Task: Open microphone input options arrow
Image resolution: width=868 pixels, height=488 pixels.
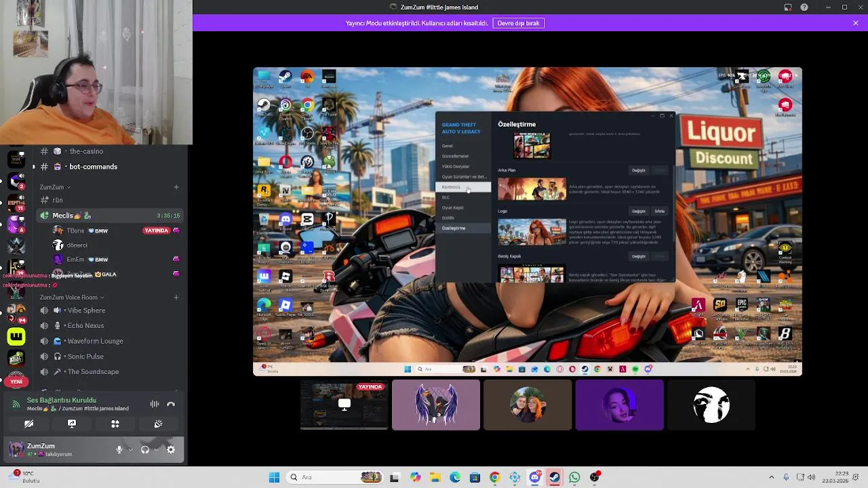Action: [x=130, y=449]
